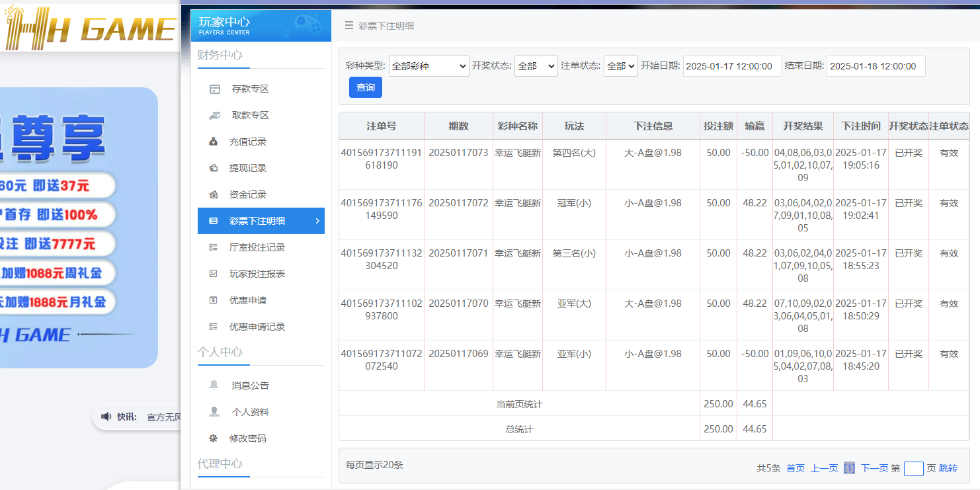
Task: Click the 消息公告 announcement bell icon
Action: tap(214, 385)
